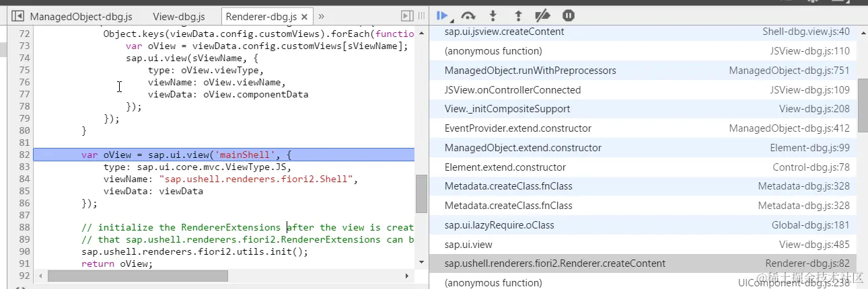Set breakpoint on line 82
868x289 pixels.
point(25,155)
